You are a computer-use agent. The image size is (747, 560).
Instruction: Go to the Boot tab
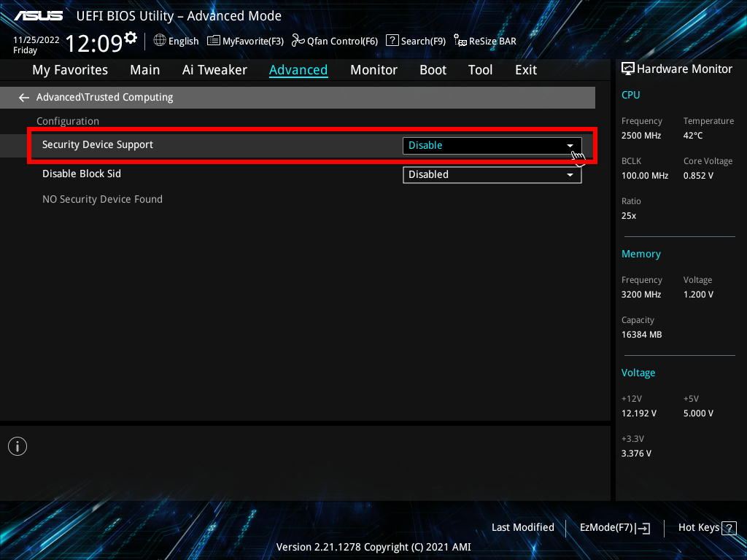[x=433, y=70]
